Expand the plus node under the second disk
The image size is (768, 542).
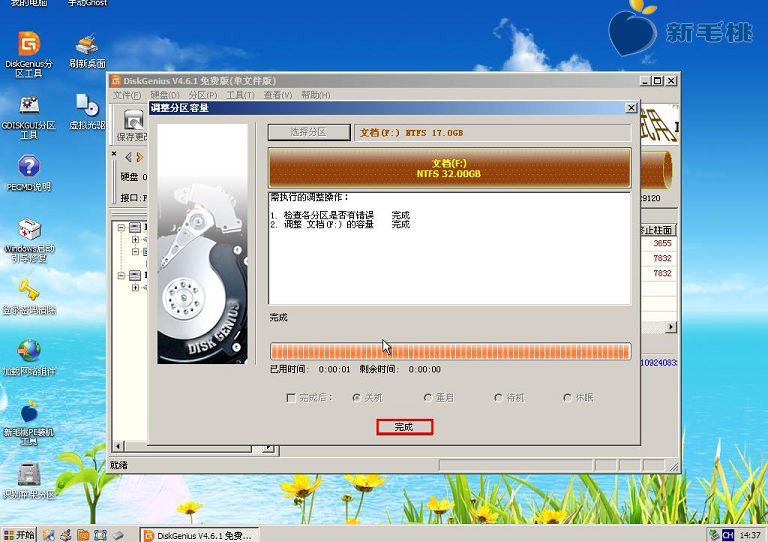coord(136,287)
